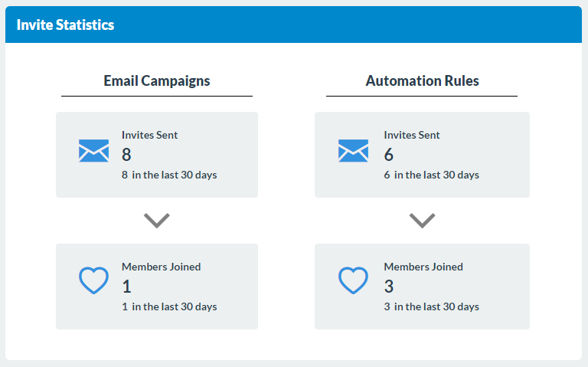The width and height of the screenshot is (588, 367).
Task: Select the Invite Statistics header title
Action: click(65, 25)
